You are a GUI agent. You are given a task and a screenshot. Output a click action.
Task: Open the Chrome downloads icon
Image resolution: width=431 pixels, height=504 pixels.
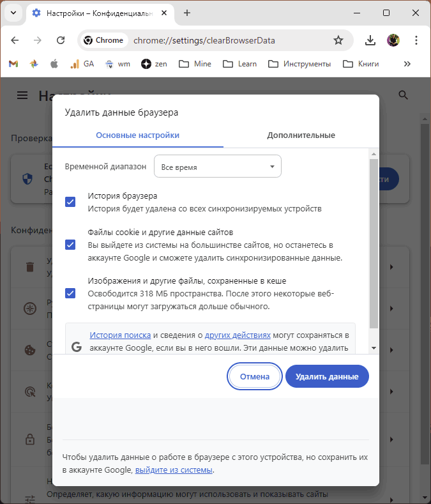370,40
